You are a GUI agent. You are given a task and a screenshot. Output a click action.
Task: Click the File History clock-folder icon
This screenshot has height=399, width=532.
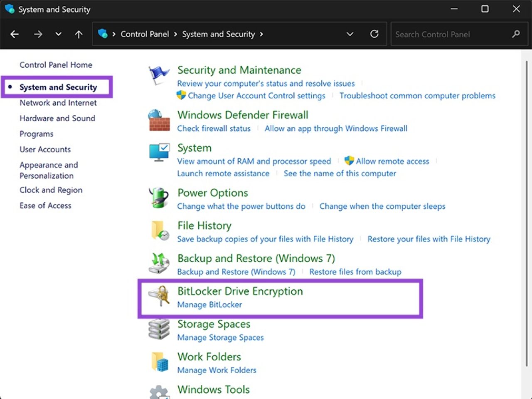click(x=159, y=231)
